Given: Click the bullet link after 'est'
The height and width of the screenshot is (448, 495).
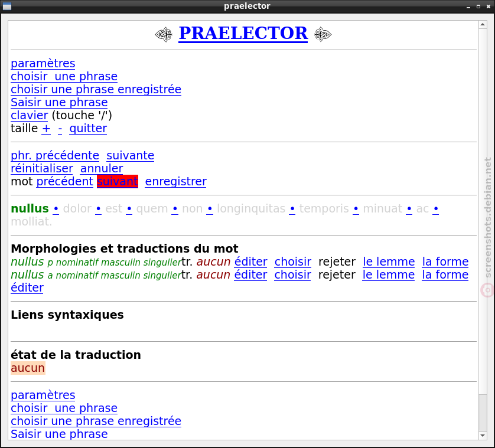Looking at the screenshot, I should 129,209.
